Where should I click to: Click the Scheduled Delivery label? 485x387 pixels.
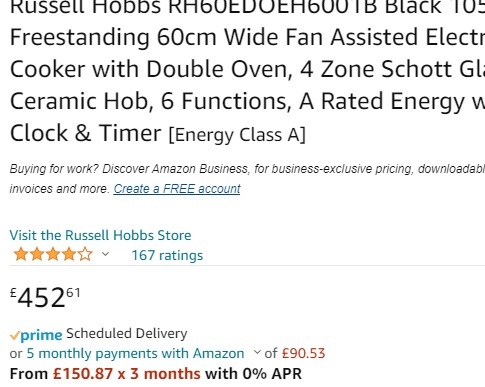(127, 334)
